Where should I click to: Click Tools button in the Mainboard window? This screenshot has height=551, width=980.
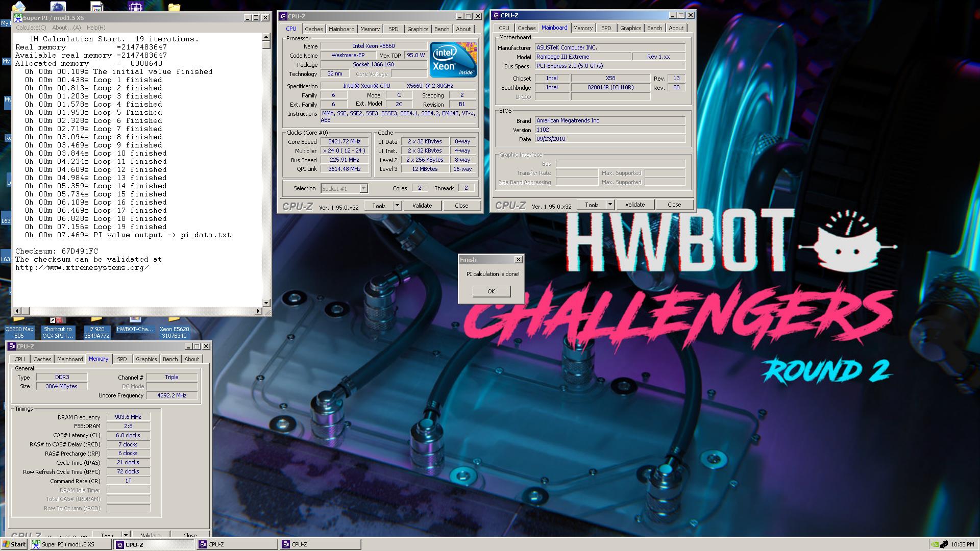592,205
